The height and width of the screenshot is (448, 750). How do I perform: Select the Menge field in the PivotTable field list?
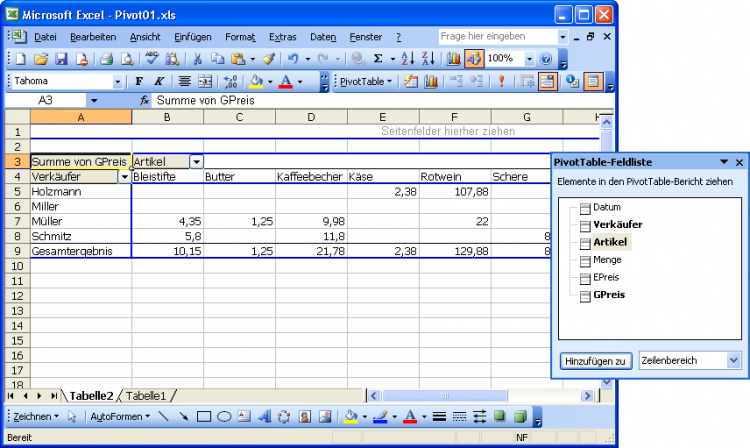pyautogui.click(x=607, y=260)
